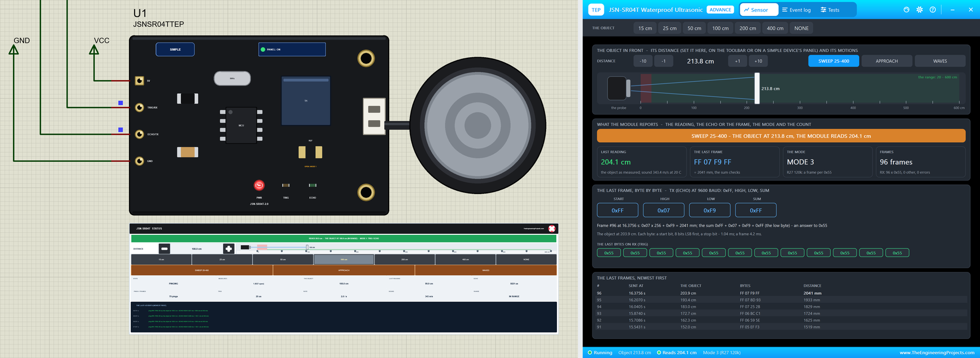980x358 pixels.
Task: Click the 204.1 cm last reading value
Action: pyautogui.click(x=616, y=162)
